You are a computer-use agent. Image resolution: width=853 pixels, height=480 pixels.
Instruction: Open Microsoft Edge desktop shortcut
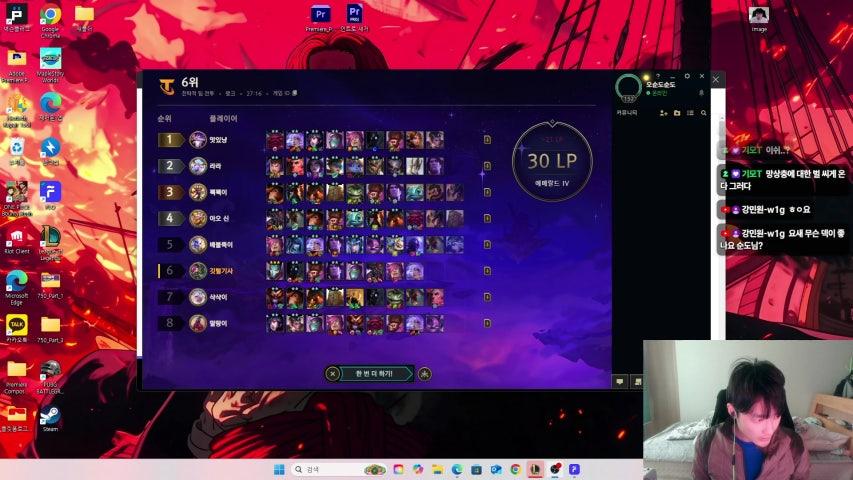pyautogui.click(x=17, y=287)
